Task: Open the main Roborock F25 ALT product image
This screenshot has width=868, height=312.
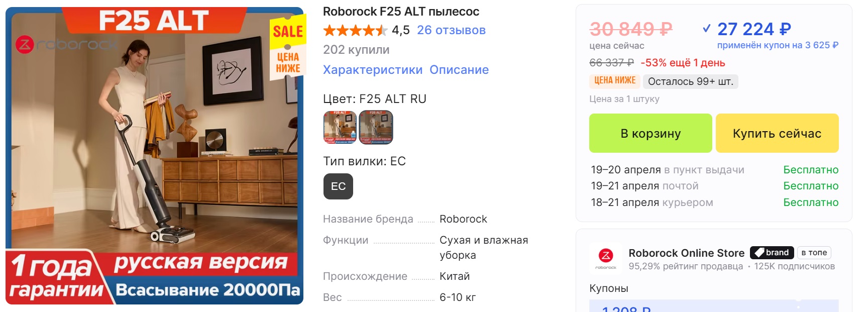Action: (154, 151)
